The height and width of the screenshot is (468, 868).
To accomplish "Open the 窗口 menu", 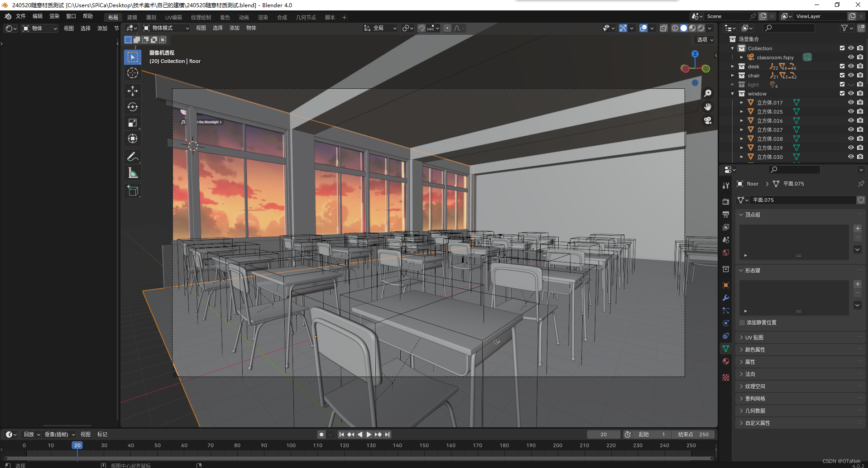I will (x=71, y=16).
